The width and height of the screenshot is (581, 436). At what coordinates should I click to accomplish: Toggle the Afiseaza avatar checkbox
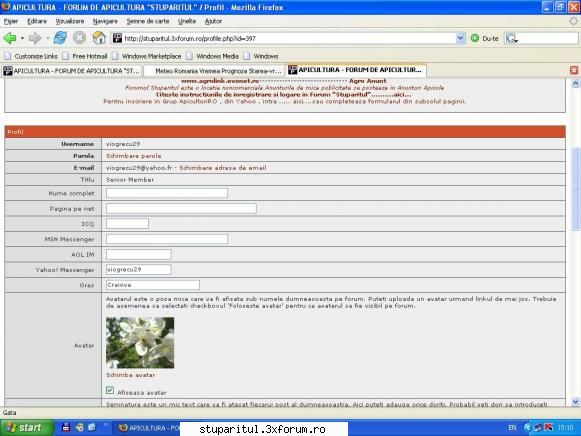pos(110,390)
